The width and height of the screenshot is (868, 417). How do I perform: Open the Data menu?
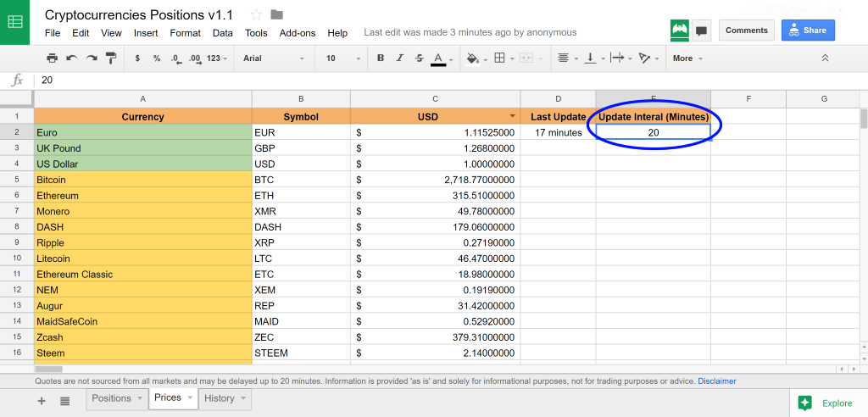coord(223,33)
